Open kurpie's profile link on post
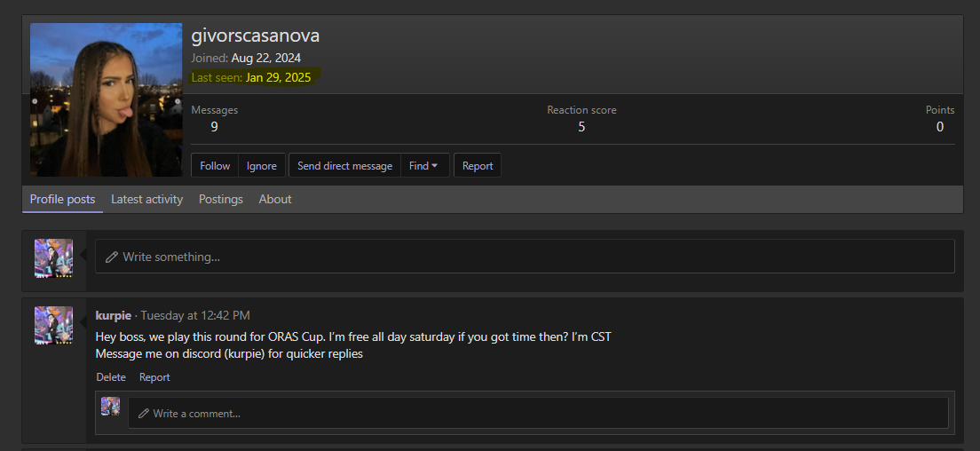The image size is (980, 451). point(113,315)
